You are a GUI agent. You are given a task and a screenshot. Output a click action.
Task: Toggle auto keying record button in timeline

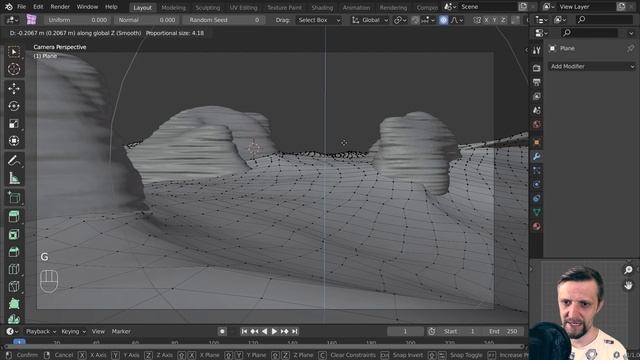point(222,331)
